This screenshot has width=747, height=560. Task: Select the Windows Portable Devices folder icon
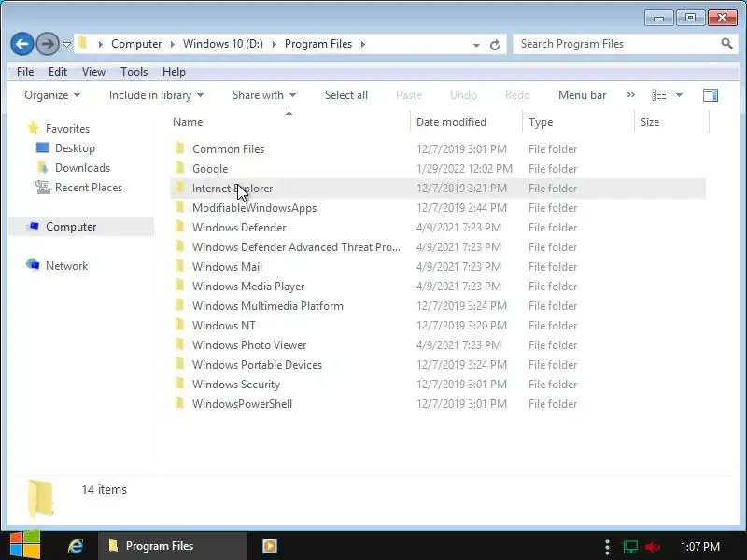(179, 364)
